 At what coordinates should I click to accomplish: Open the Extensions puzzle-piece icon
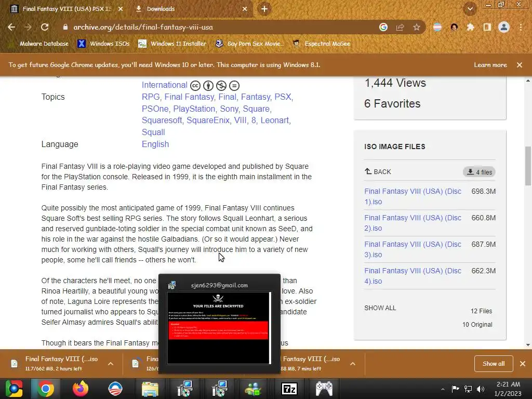(470, 27)
